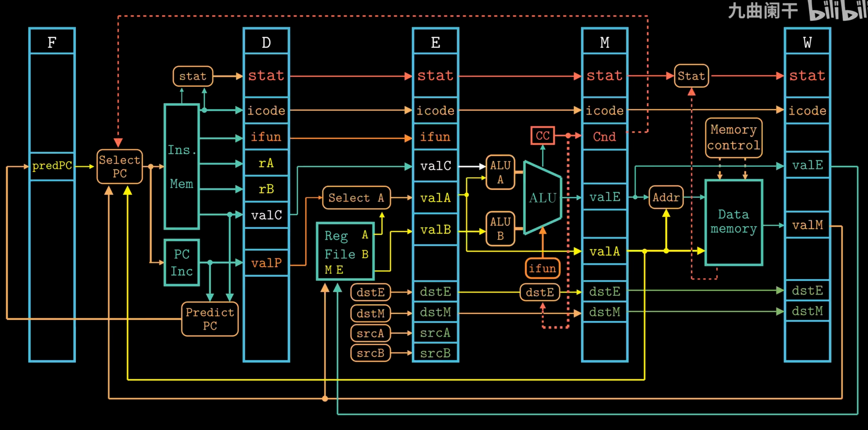The width and height of the screenshot is (868, 430).
Task: Click the valM field in W register
Action: 807,225
